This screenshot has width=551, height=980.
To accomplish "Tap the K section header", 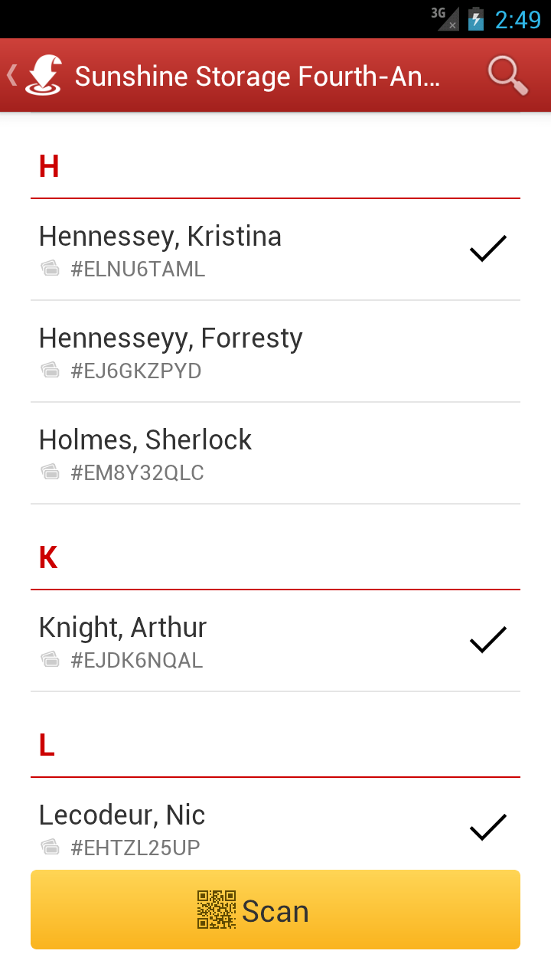I will (48, 558).
